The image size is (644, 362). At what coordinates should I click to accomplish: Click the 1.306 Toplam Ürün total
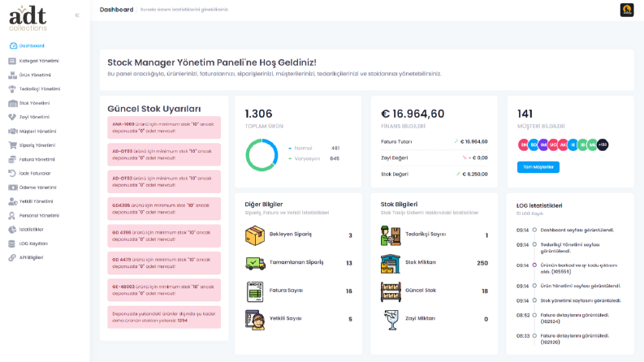(258, 114)
